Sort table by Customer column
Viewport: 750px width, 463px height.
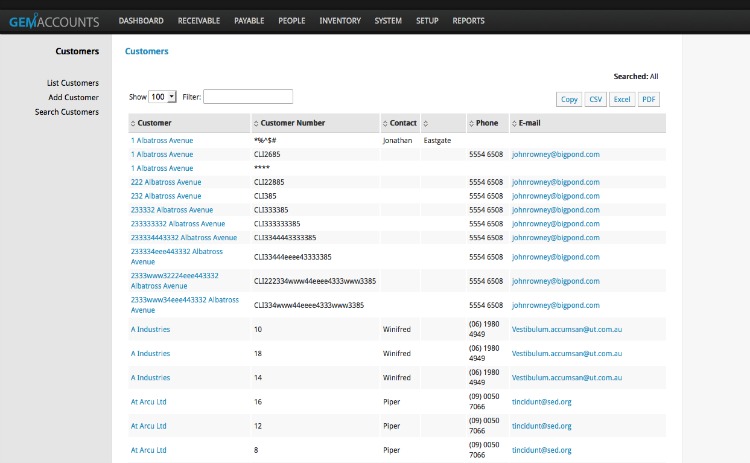click(x=154, y=123)
